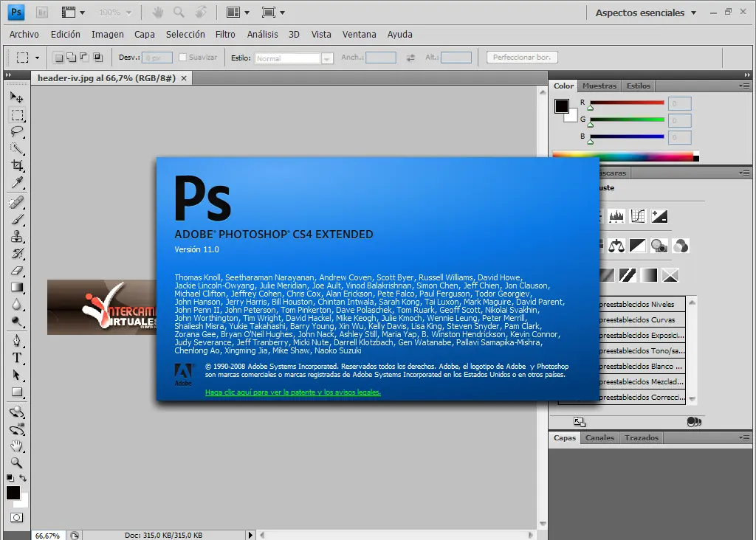Viewport: 756px width, 540px height.
Task: Select the Clone Stamp tool
Action: tap(17, 236)
